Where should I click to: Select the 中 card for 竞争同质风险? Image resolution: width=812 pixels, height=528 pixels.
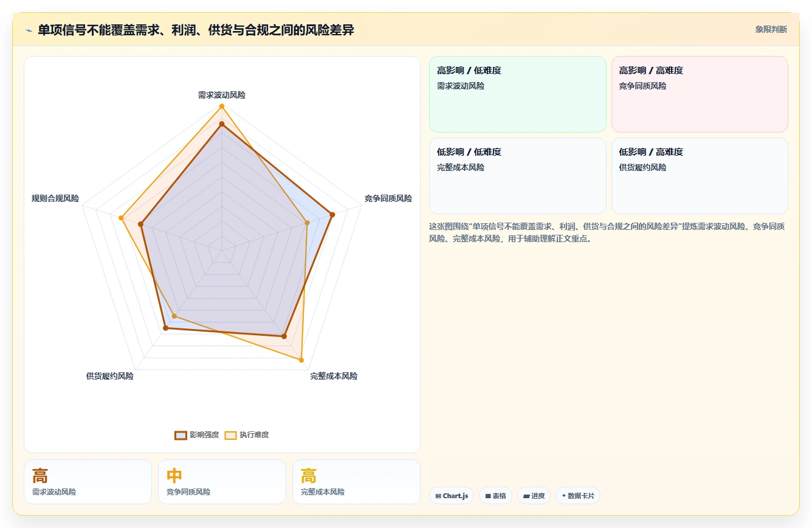[x=222, y=482]
